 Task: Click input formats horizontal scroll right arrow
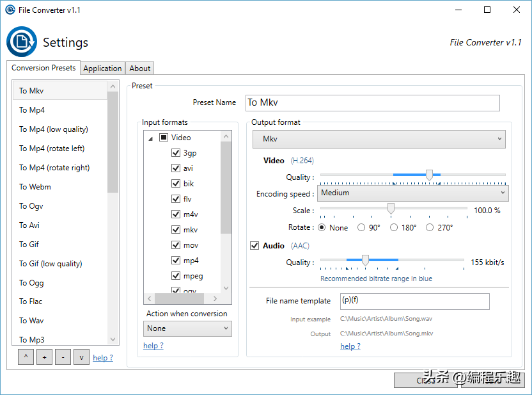click(x=215, y=298)
